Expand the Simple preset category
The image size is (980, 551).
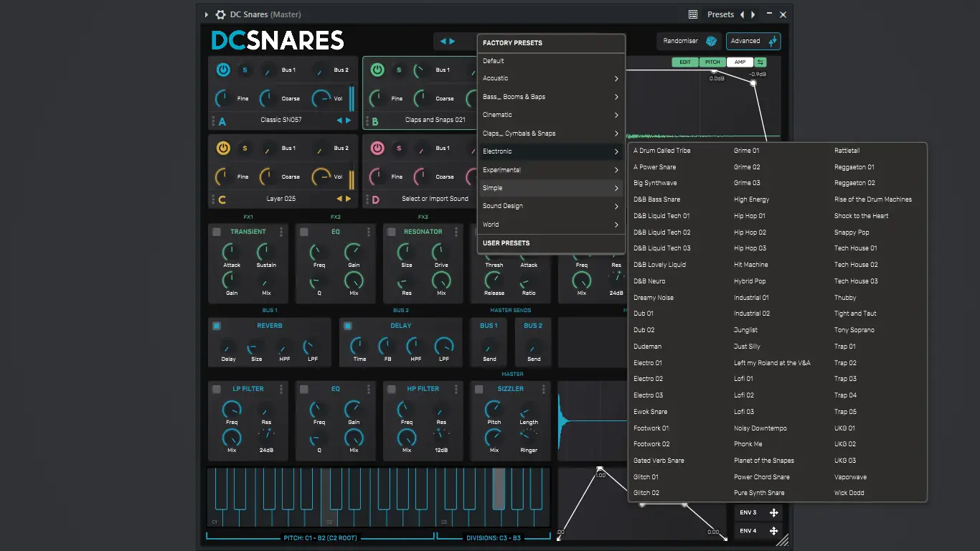click(551, 188)
